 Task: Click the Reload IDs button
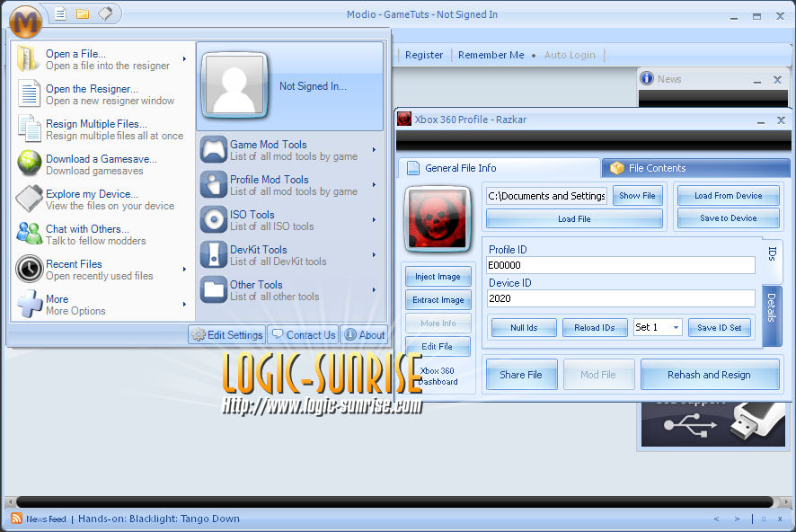595,327
